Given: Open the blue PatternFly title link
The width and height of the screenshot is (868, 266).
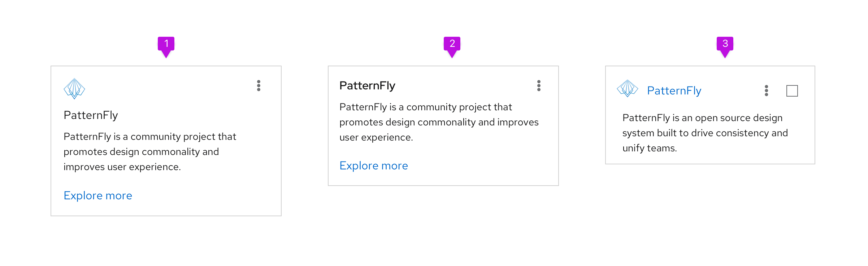Looking at the screenshot, I should pos(674,91).
